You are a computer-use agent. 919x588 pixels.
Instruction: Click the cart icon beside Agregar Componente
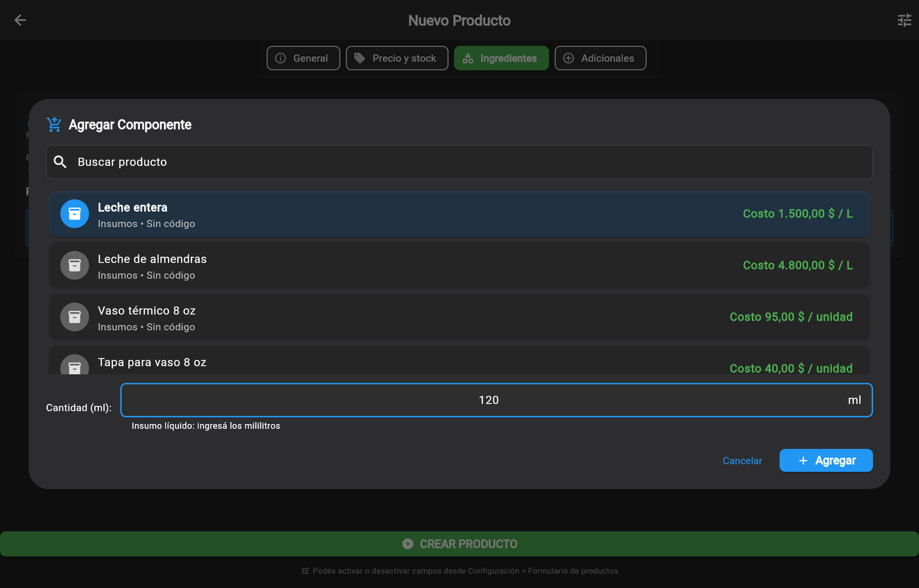pos(54,124)
